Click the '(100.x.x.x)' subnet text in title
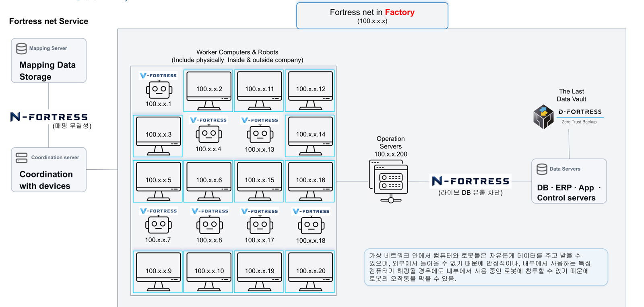This screenshot has height=307, width=644. (372, 21)
